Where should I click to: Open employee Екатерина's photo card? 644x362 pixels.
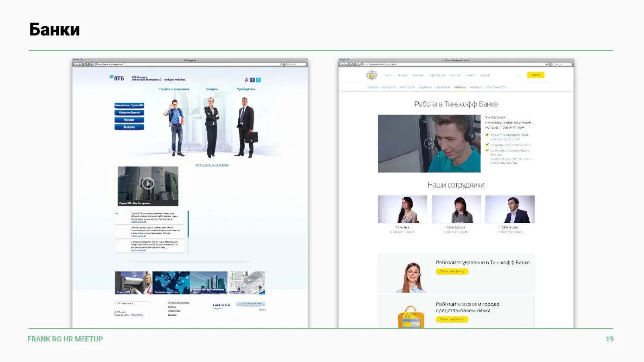(456, 209)
